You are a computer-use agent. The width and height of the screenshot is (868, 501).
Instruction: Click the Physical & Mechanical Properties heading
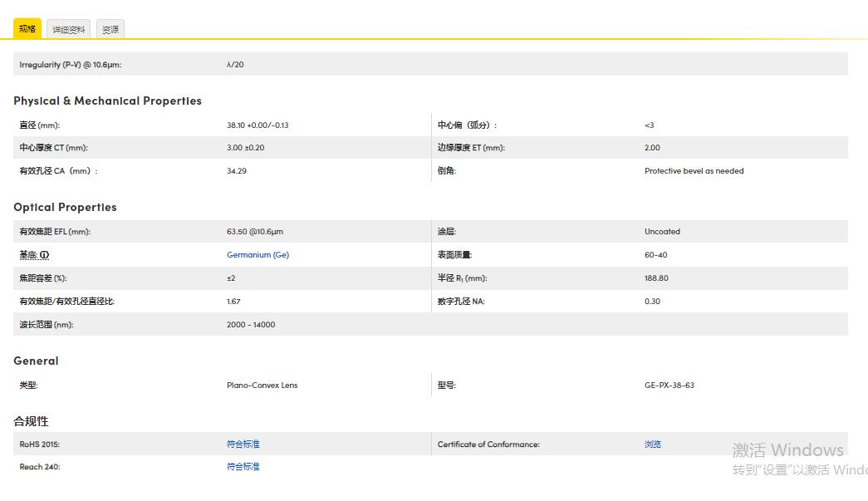click(x=107, y=101)
